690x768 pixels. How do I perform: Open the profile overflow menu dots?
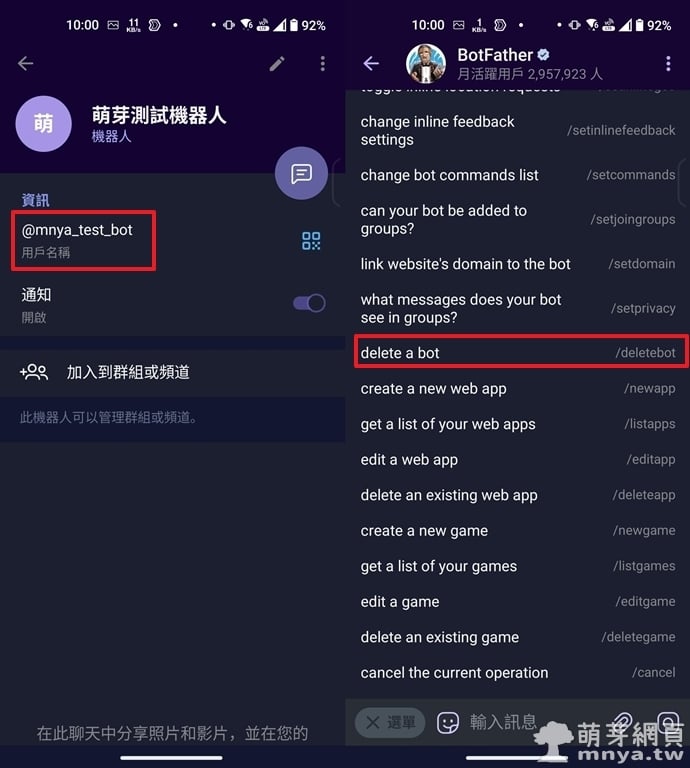322,63
